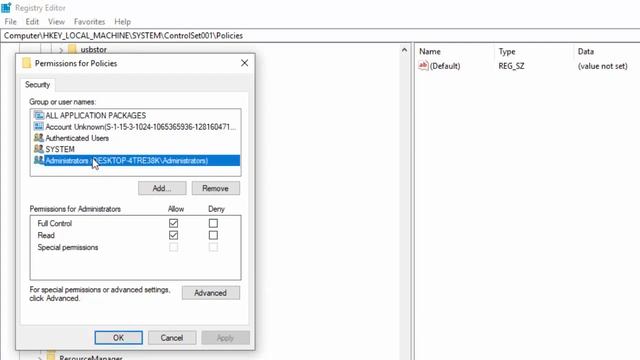Screen dimensions: 640x360
Task: Click the usbstor folder icon
Action: (x=72, y=49)
